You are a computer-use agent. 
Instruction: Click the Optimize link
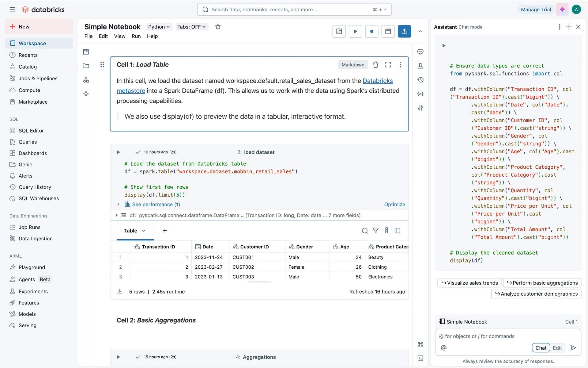point(394,204)
